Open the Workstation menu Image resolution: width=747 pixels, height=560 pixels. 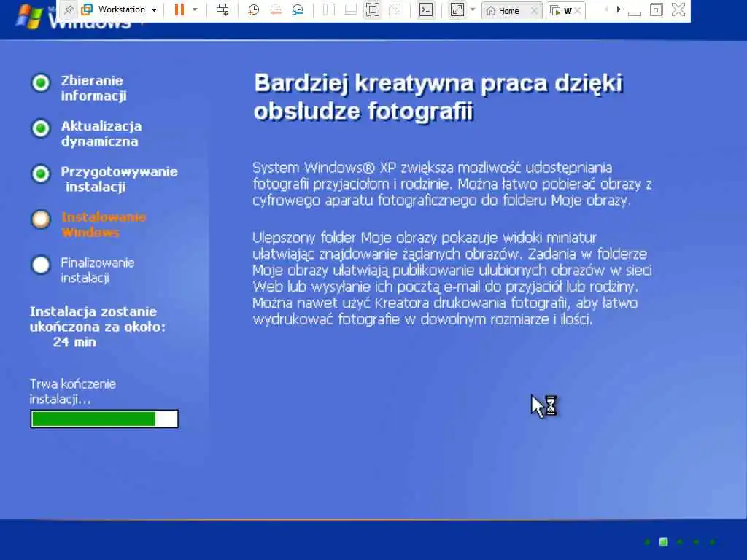pyautogui.click(x=121, y=9)
